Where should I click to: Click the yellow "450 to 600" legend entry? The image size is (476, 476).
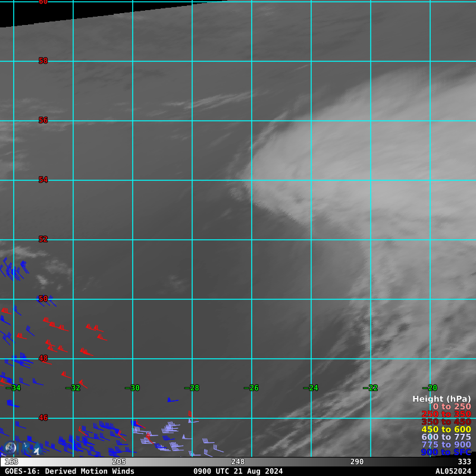point(446,429)
